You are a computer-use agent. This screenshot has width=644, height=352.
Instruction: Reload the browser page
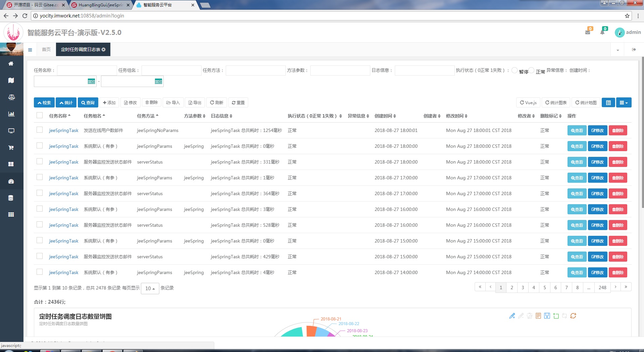(x=25, y=16)
